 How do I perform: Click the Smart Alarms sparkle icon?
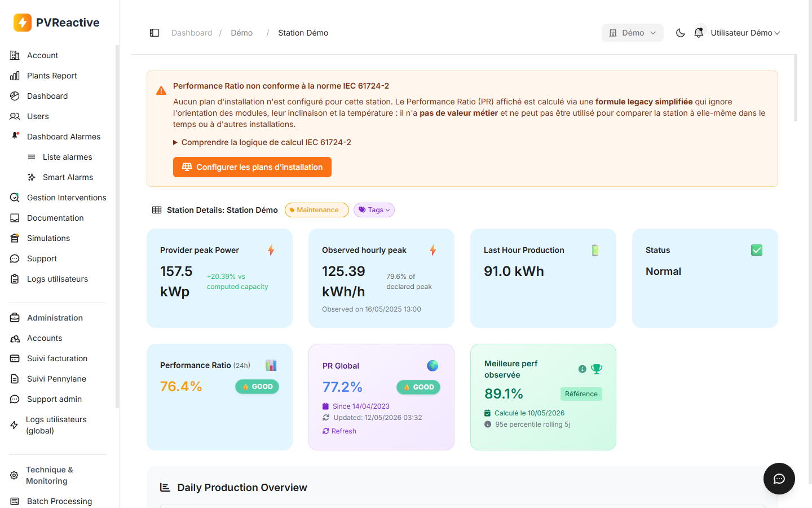click(32, 177)
